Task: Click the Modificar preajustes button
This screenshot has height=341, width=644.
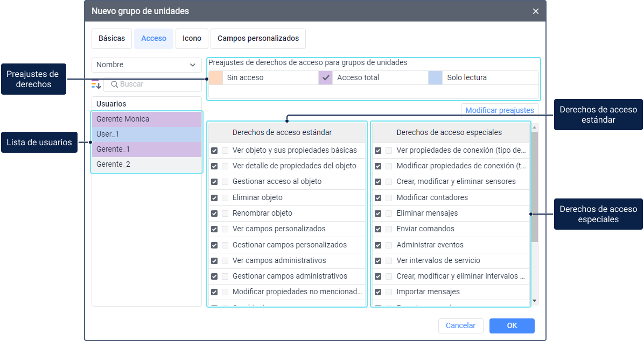Action: [500, 110]
